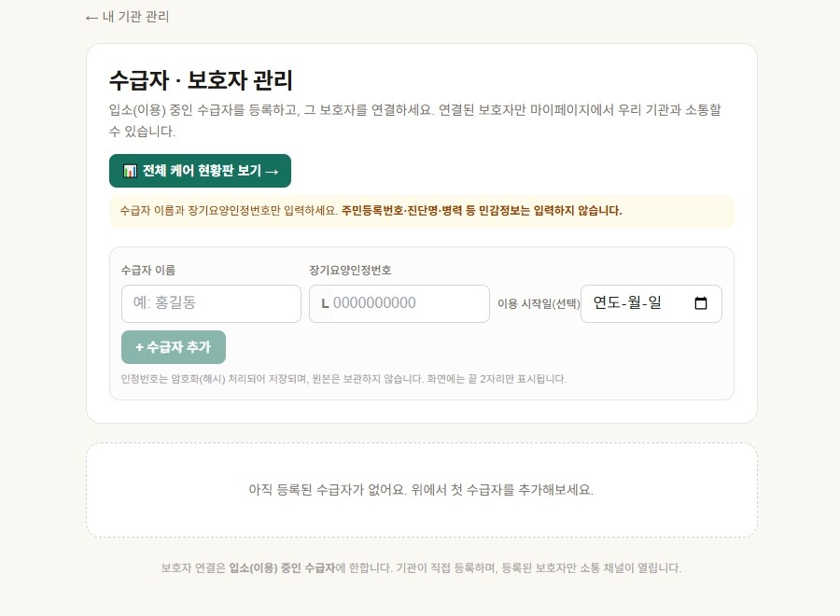Go back via '내 기관 관리' link
The width and height of the screenshot is (840, 616).
[x=128, y=17]
